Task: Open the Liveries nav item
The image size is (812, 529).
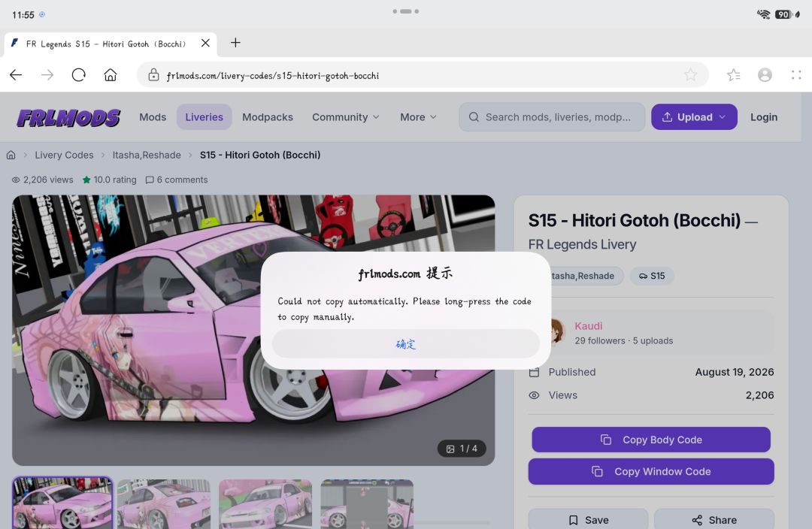Action: click(x=204, y=117)
